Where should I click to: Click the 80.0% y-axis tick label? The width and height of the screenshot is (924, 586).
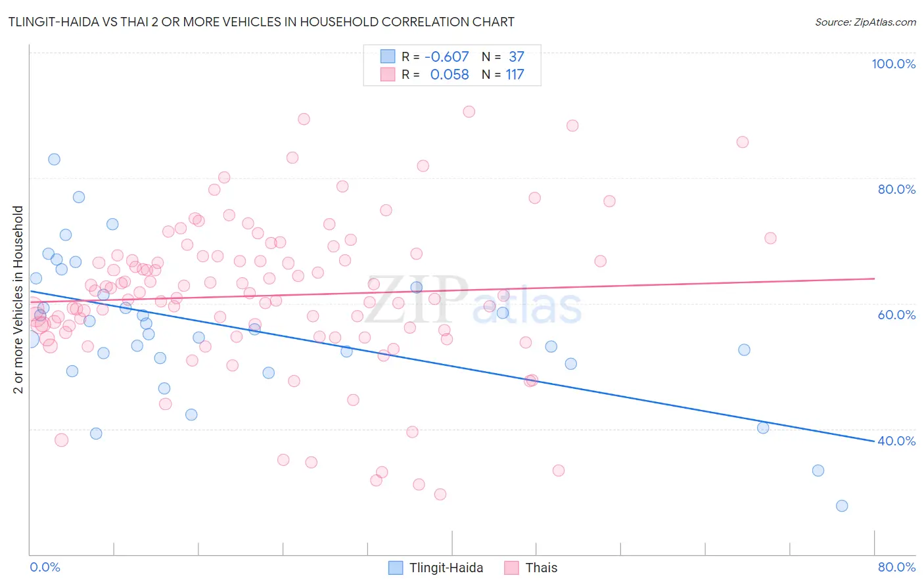(897, 189)
